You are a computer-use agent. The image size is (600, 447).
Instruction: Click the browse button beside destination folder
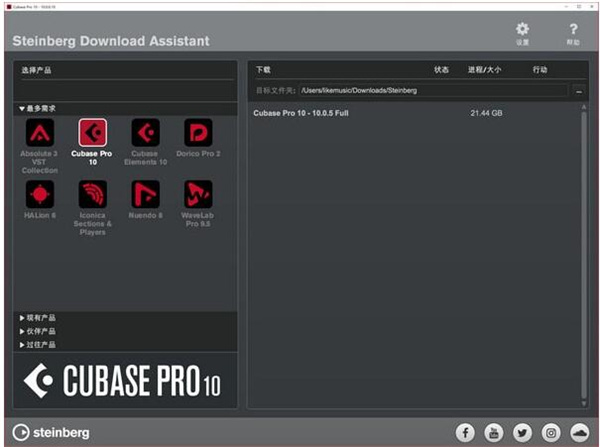coord(579,91)
